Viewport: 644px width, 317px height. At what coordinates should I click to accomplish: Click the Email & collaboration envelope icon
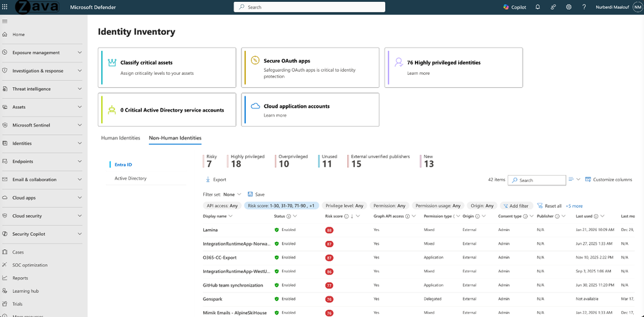click(5, 179)
